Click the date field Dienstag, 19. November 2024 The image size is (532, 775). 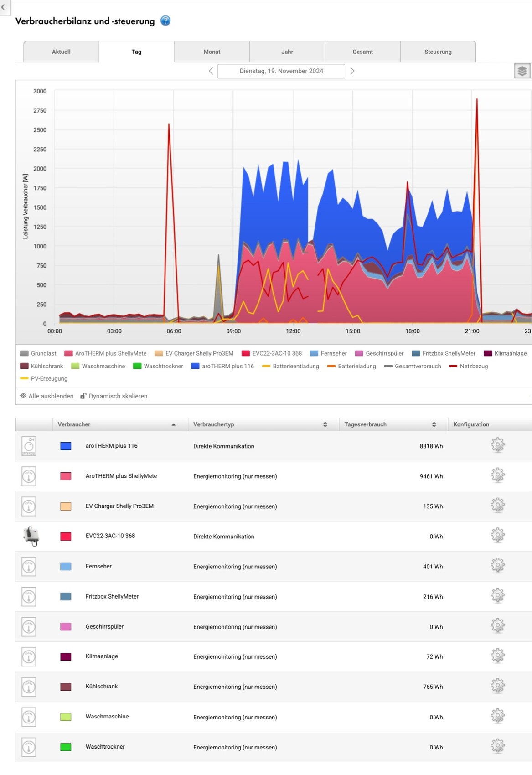click(x=281, y=71)
